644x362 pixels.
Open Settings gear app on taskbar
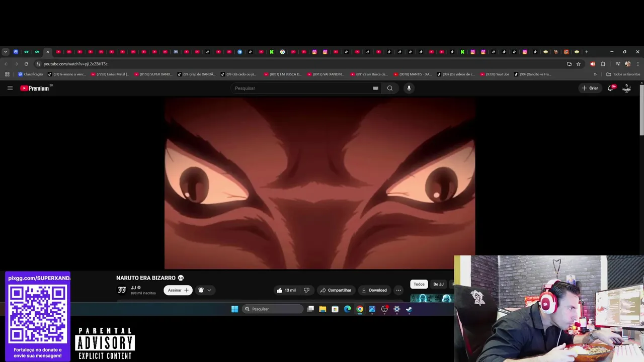pos(396,309)
